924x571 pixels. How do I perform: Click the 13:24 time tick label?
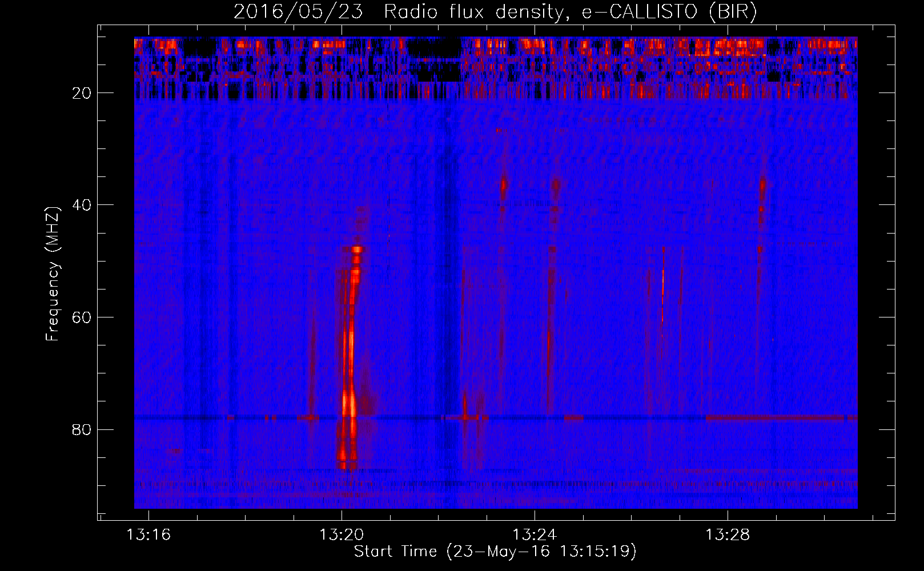pyautogui.click(x=535, y=535)
